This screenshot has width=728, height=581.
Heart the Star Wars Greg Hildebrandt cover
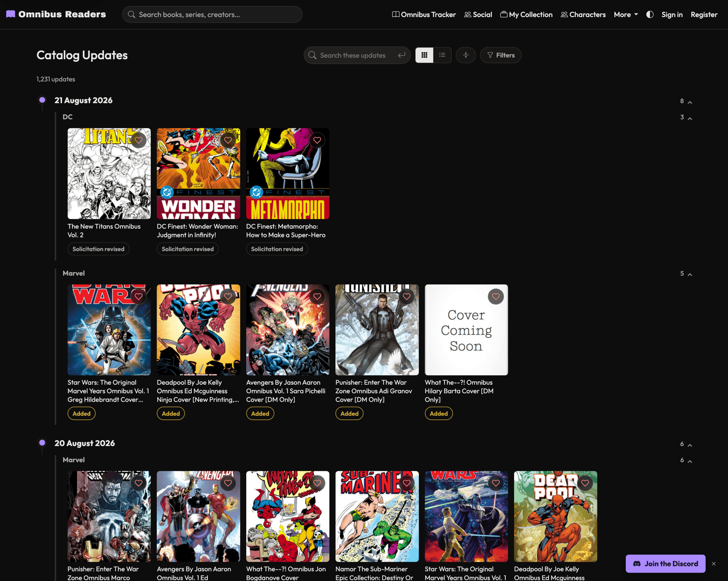pyautogui.click(x=139, y=297)
